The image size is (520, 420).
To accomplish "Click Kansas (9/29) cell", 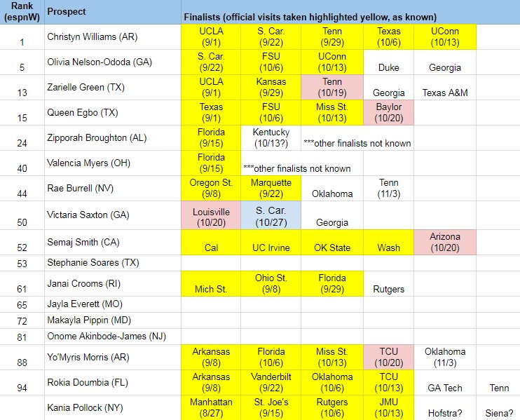I will (271, 87).
